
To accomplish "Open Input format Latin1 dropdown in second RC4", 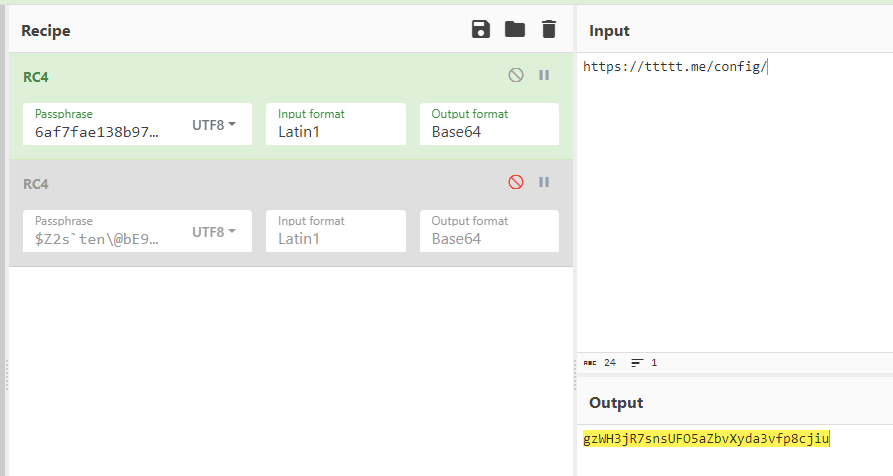I will click(x=336, y=231).
